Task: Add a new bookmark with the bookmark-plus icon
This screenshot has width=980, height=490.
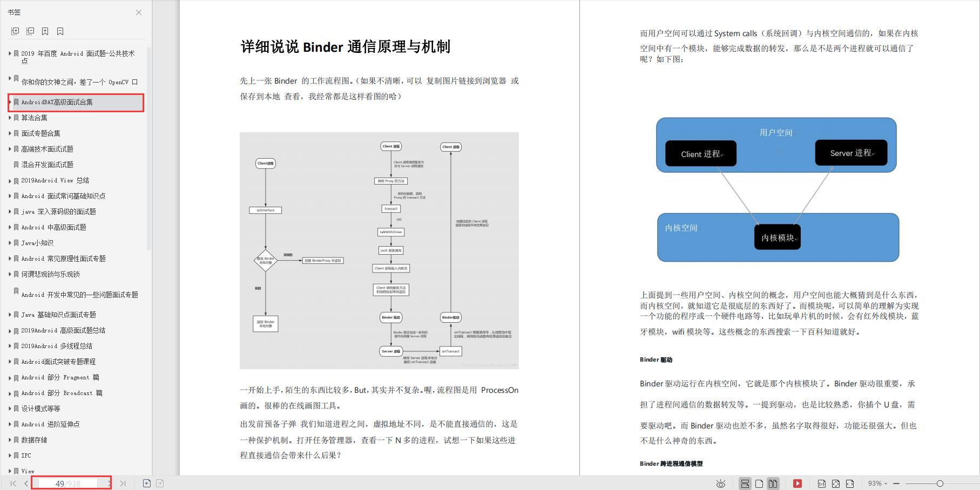Action: (45, 31)
